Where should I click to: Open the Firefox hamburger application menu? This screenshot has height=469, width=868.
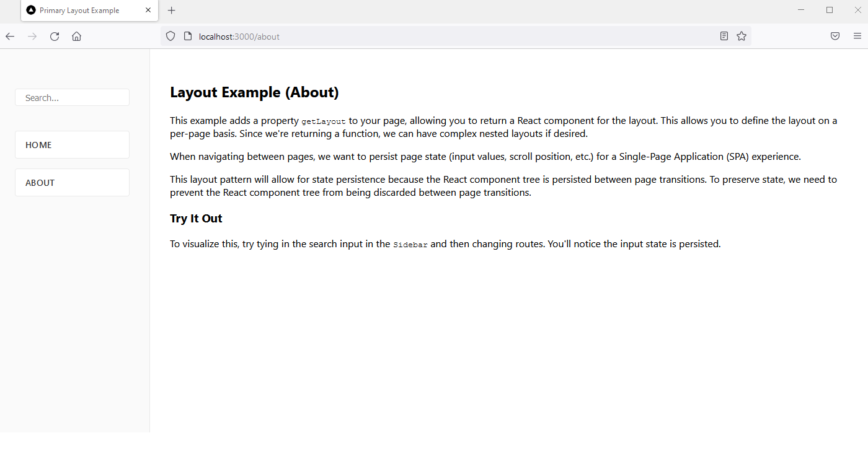tap(857, 37)
